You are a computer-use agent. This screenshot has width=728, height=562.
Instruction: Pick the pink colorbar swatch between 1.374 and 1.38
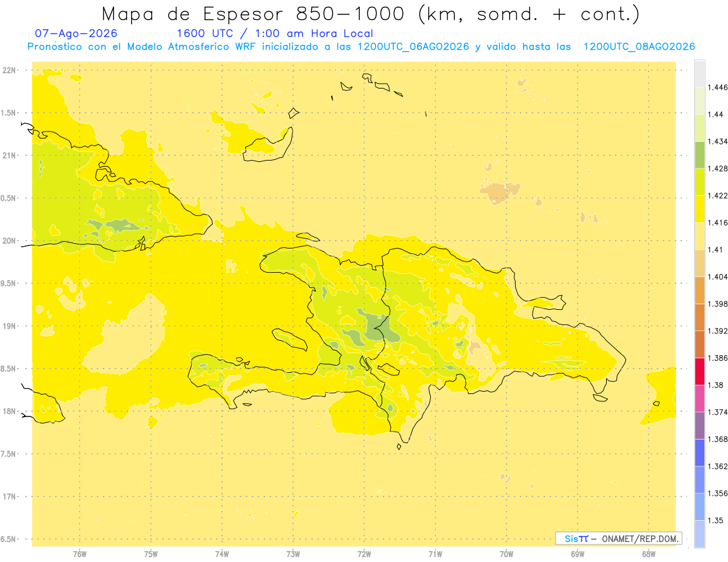tap(699, 398)
